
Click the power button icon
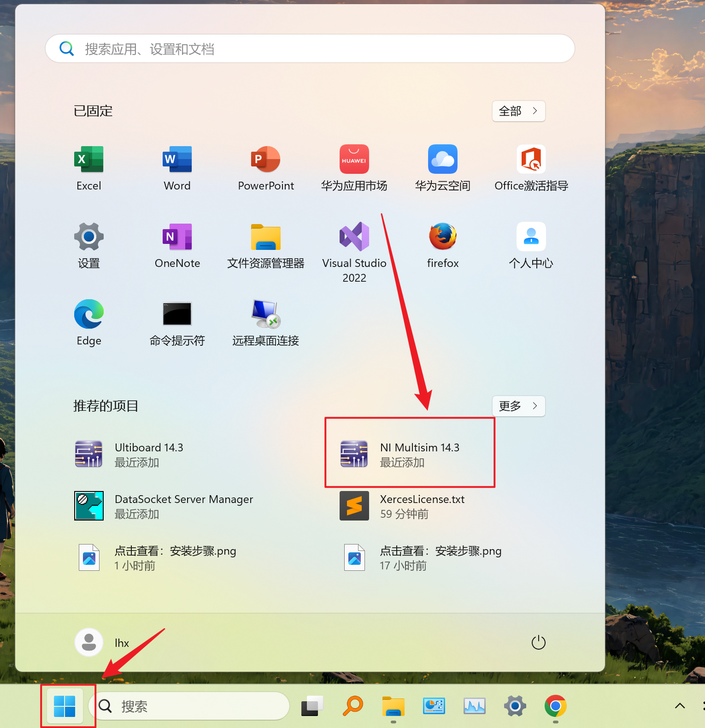(538, 642)
